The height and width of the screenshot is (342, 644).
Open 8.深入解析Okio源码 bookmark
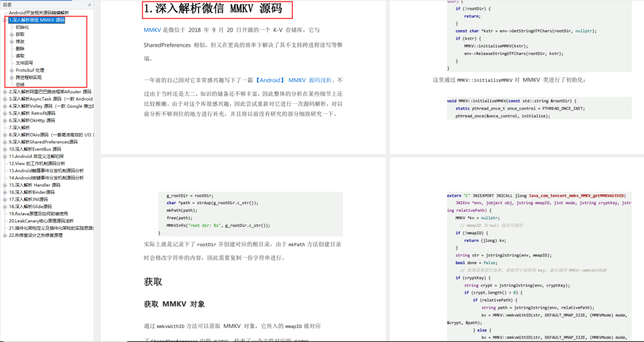coord(51,135)
